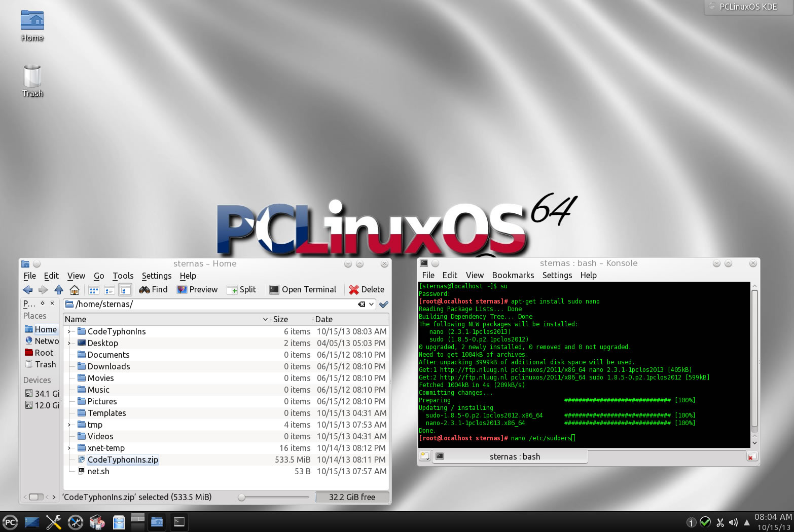794x532 pixels.
Task: Open the system tray info notification icon
Action: (691, 522)
